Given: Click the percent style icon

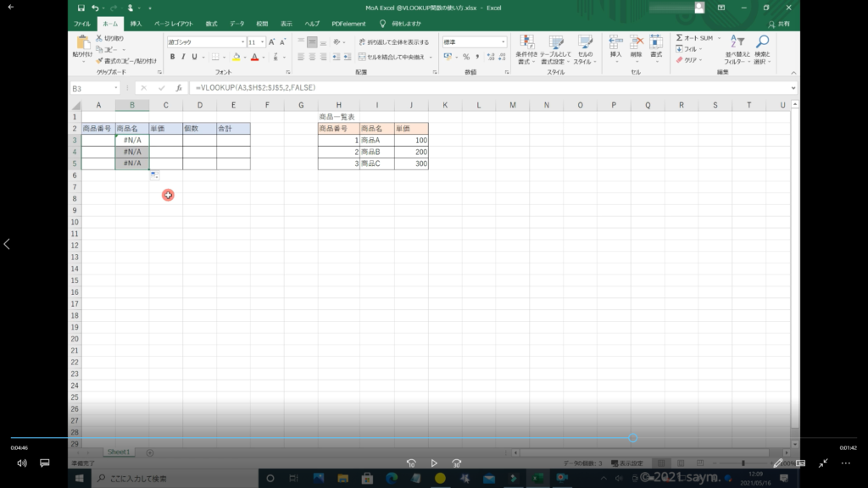Looking at the screenshot, I should point(465,57).
